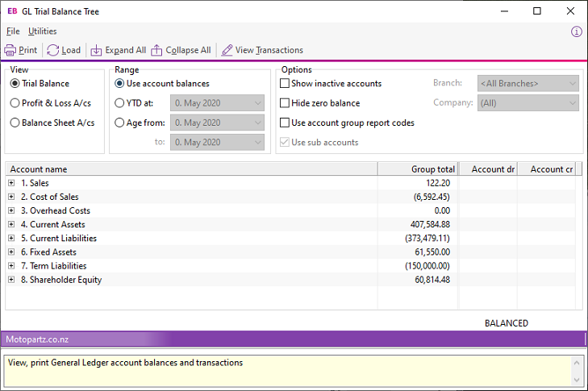Click the View Transactions pencil icon
The image size is (588, 391).
point(227,50)
